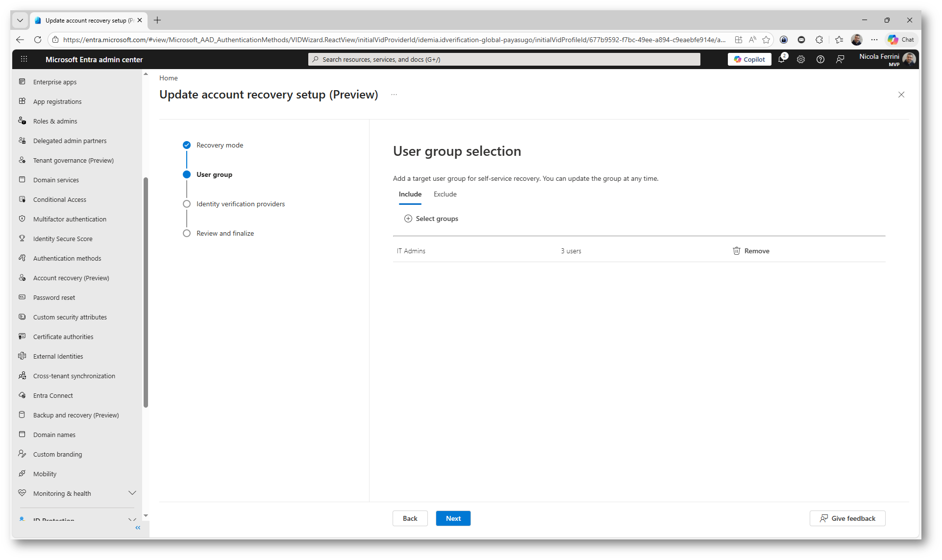Image resolution: width=942 pixels, height=560 pixels.
Task: Click the Home breadcrumb link
Action: pos(168,78)
